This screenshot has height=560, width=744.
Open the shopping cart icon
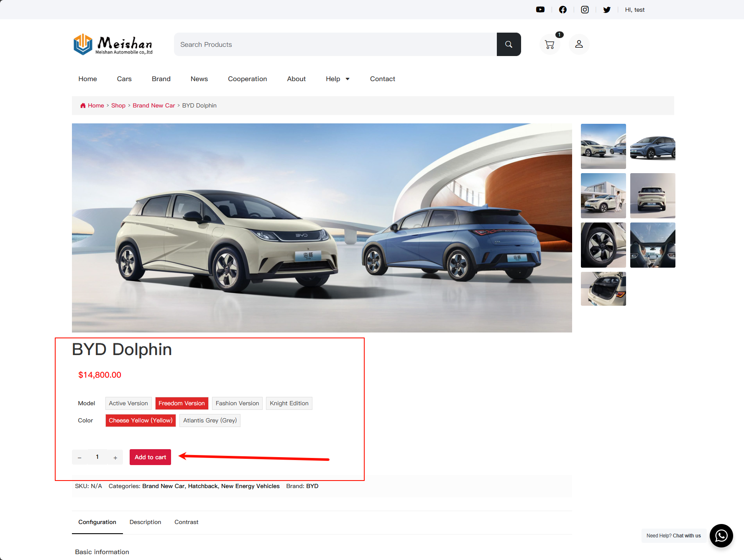[x=550, y=44]
